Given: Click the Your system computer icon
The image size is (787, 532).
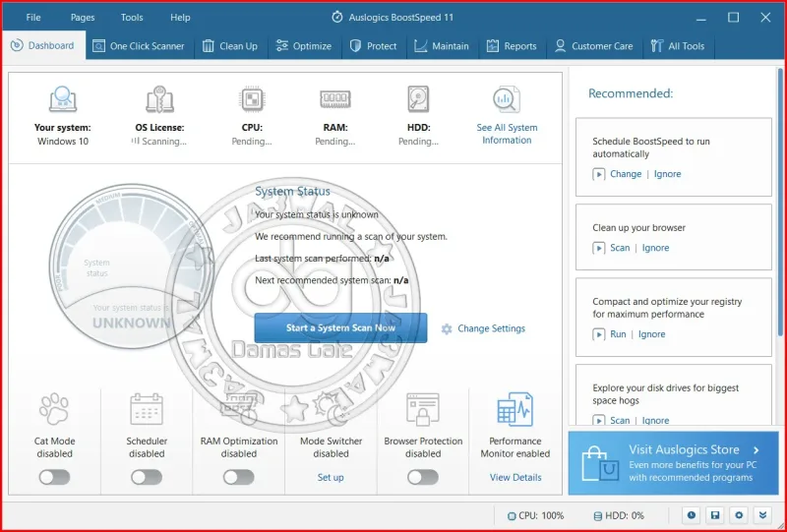Looking at the screenshot, I should (x=63, y=99).
